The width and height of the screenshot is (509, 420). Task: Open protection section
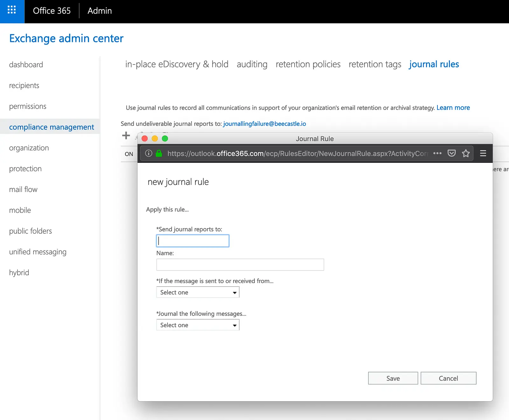(x=25, y=169)
